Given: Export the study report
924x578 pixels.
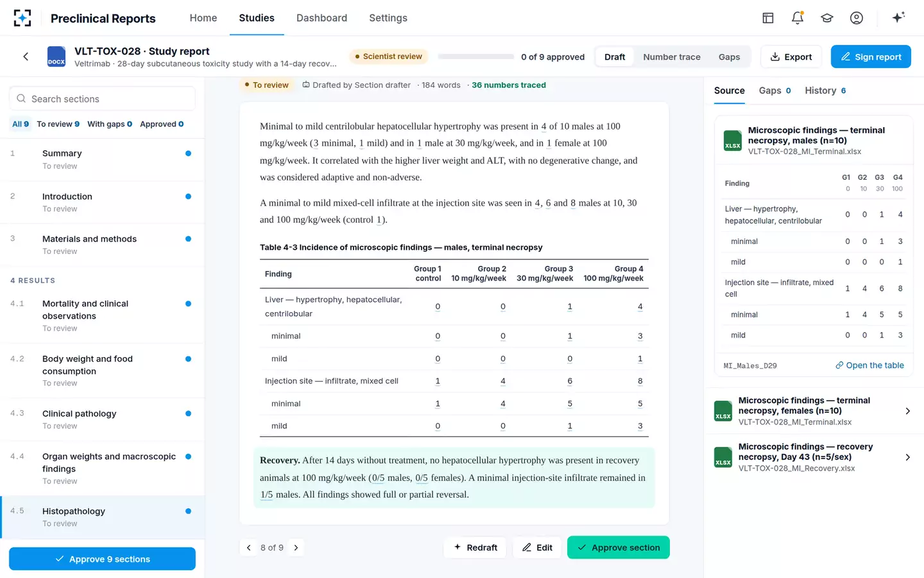Looking at the screenshot, I should coord(791,57).
